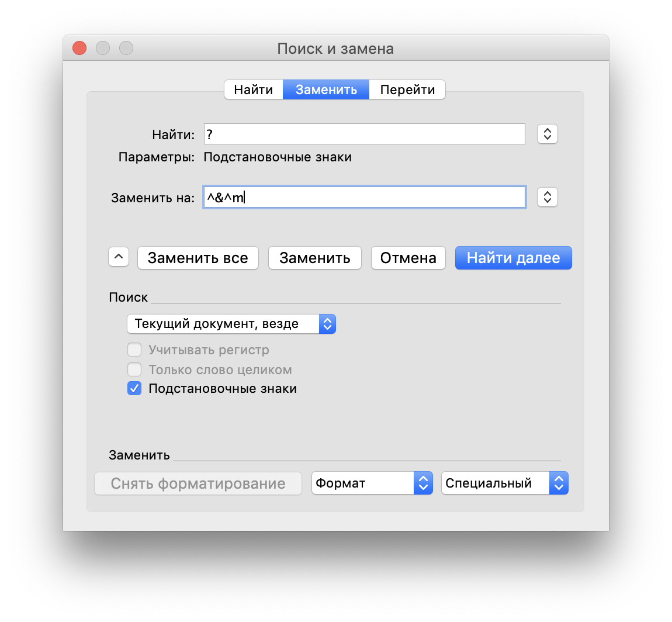The image size is (672, 622).
Task: Click the Отмена button
Action: [x=408, y=258]
